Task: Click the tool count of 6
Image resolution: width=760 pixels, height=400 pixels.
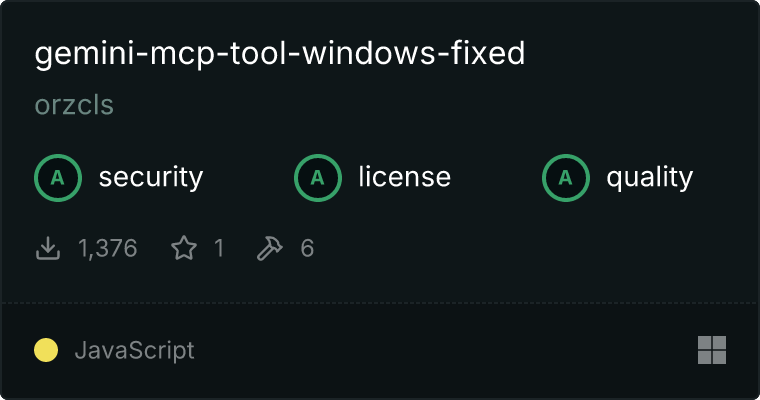Action: click(x=307, y=248)
